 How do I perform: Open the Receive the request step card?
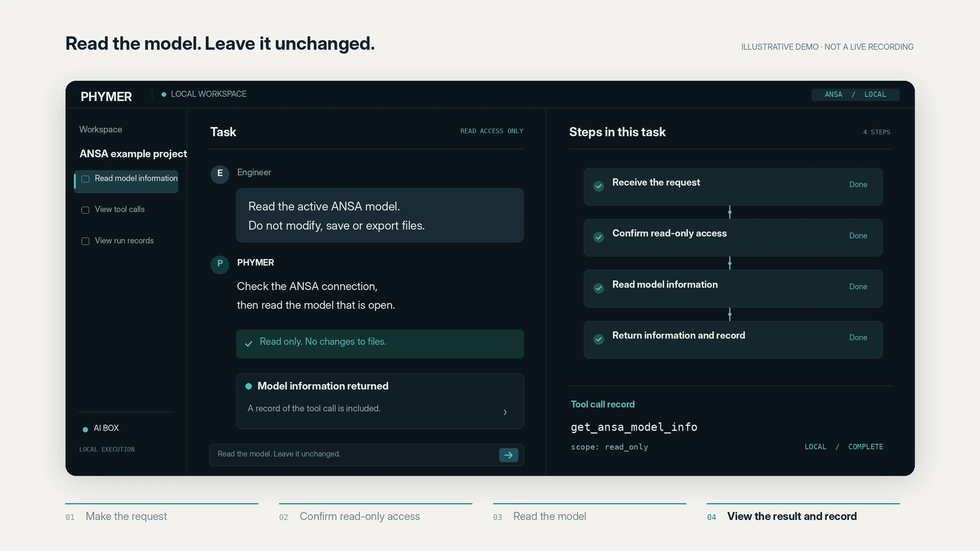tap(733, 187)
